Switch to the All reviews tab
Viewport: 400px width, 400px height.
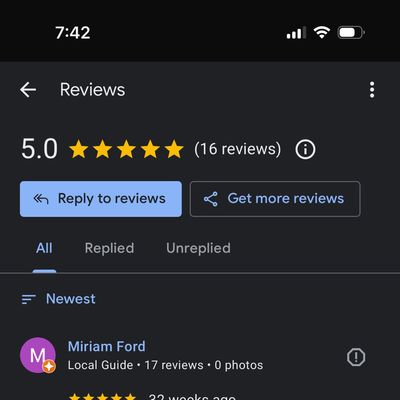(x=44, y=248)
